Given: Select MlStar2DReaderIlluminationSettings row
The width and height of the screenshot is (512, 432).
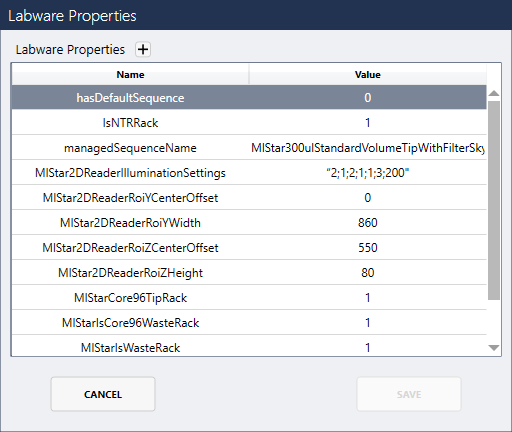Looking at the screenshot, I should [x=249, y=173].
